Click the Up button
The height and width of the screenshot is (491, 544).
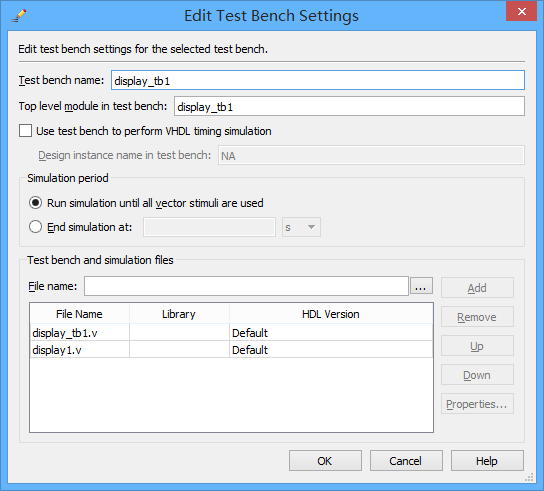tap(477, 346)
